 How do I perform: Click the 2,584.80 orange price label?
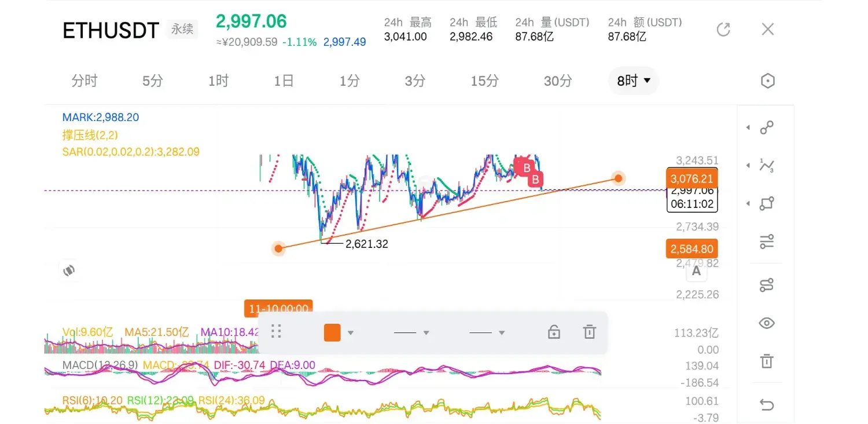(x=692, y=249)
